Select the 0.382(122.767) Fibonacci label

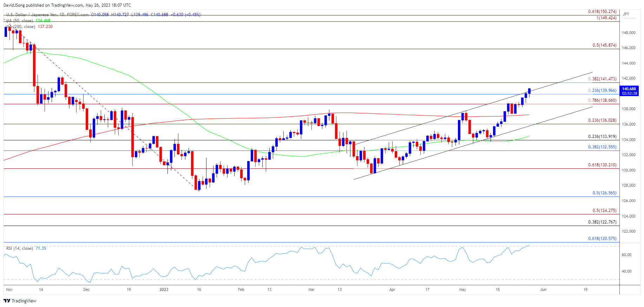click(602, 222)
